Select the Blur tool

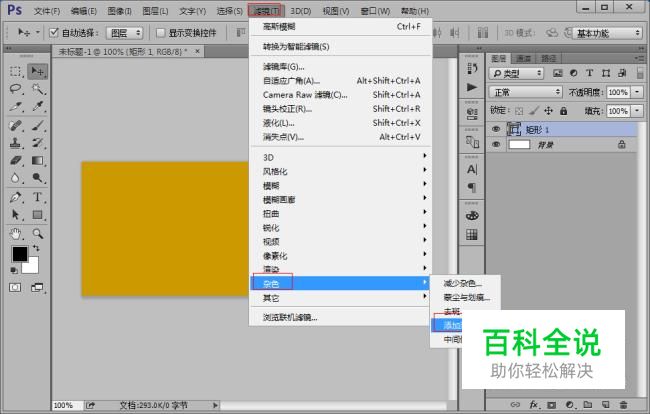tap(15, 178)
